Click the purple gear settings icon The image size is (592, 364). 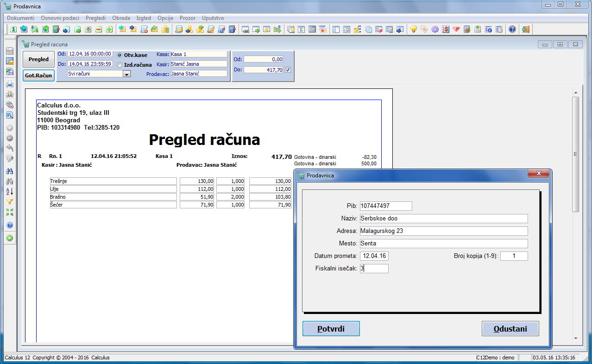(x=435, y=29)
